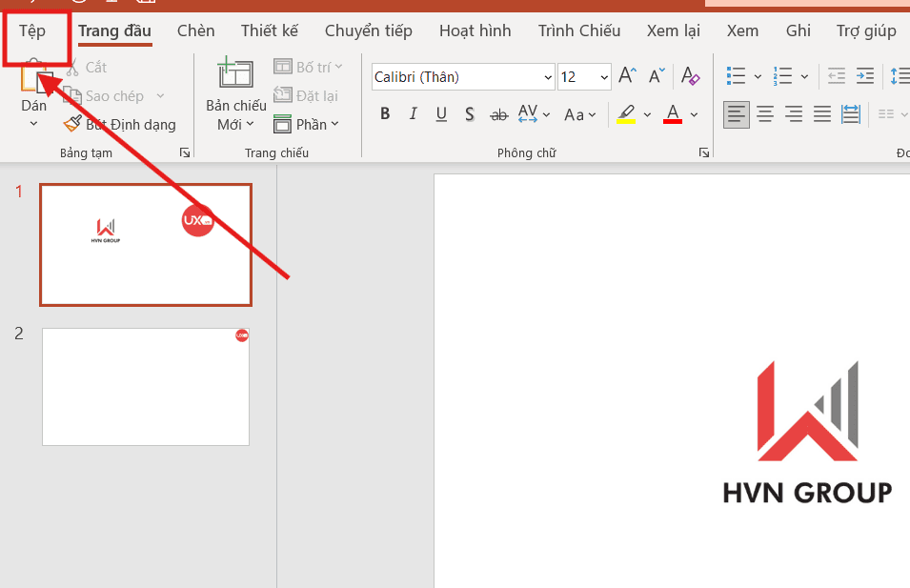
Task: Select the Đặt lại (Reset) slide icon
Action: tap(281, 95)
